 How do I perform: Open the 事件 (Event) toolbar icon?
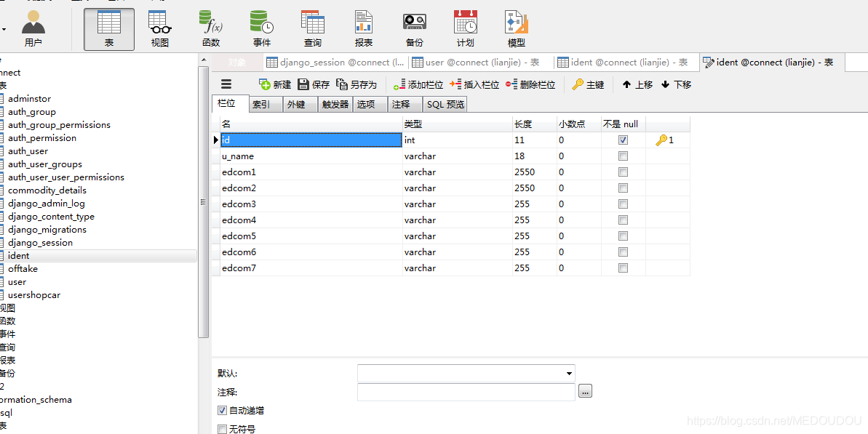[262, 28]
